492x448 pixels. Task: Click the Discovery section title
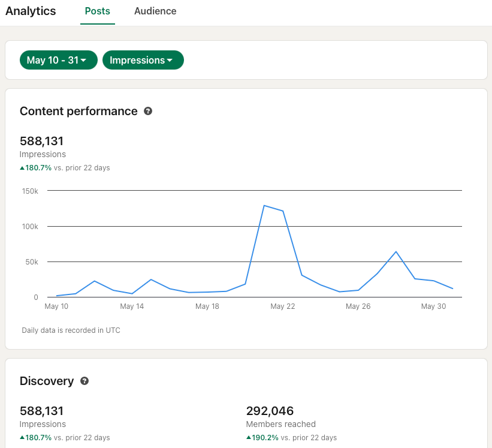click(46, 381)
